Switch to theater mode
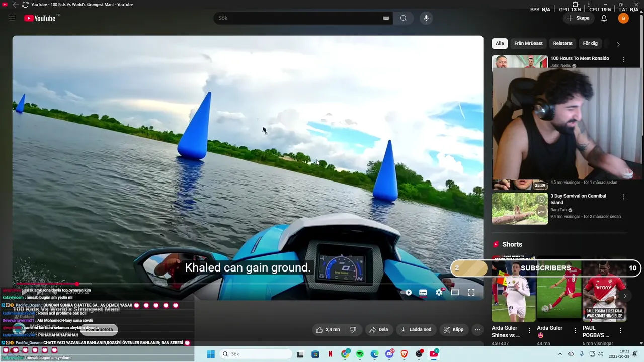This screenshot has width=644, height=362. pyautogui.click(x=455, y=292)
